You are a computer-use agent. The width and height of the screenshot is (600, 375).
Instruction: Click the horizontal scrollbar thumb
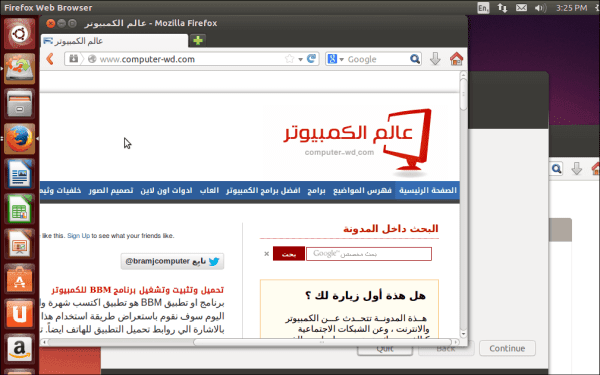(x=323, y=342)
